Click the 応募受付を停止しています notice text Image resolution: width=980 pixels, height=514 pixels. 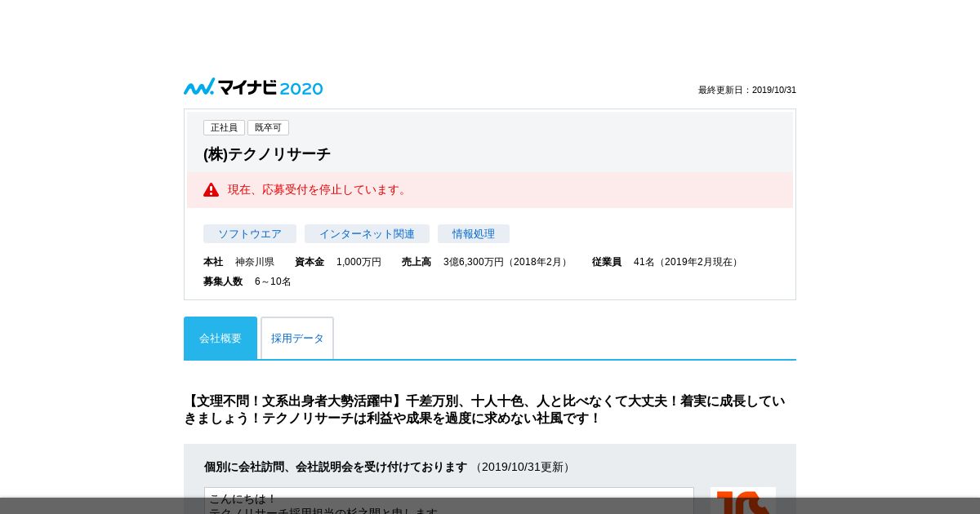click(x=318, y=190)
